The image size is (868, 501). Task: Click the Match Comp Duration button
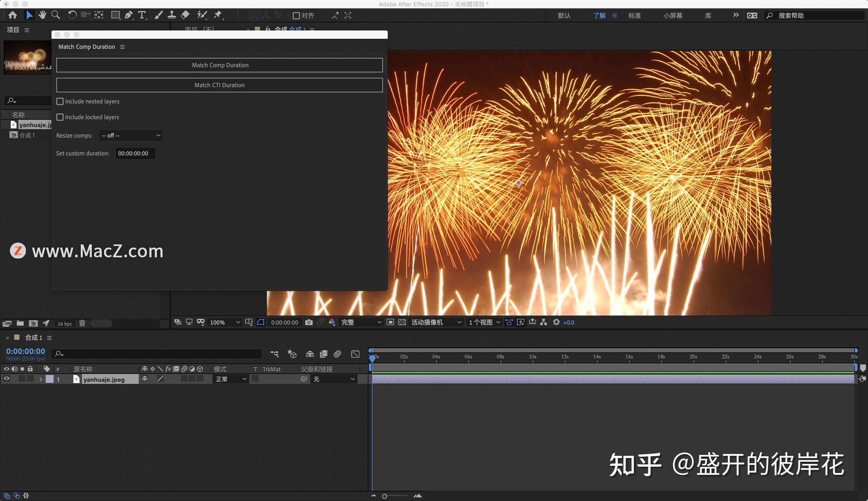coord(219,65)
